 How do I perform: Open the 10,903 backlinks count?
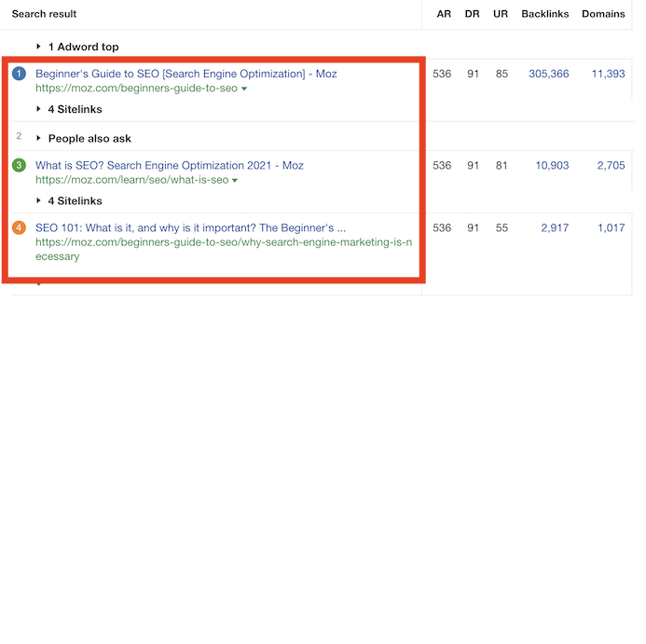[x=552, y=166]
